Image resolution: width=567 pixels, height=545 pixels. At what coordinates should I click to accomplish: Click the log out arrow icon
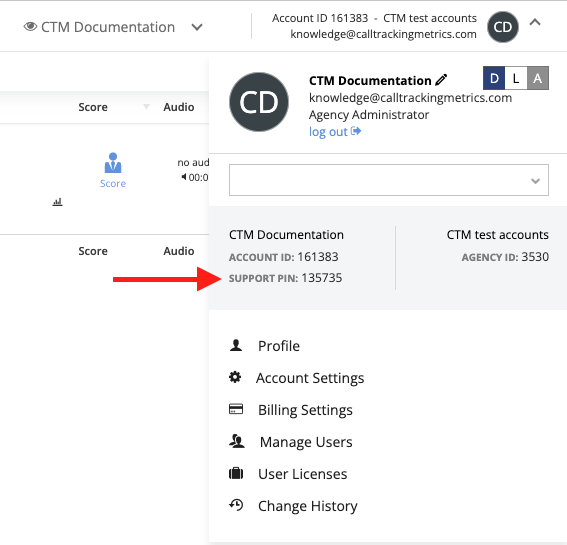[x=356, y=131]
